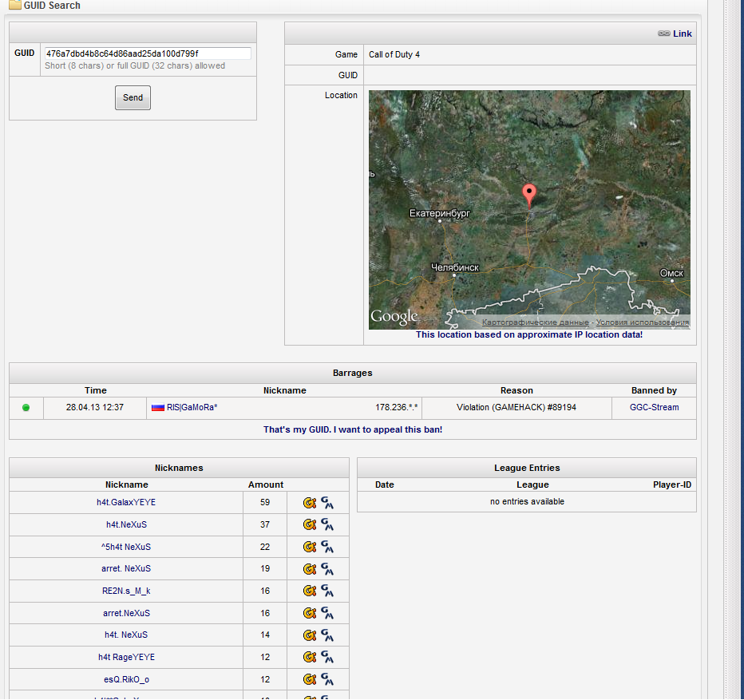
Task: Click the amount 59 cell
Action: [265, 503]
